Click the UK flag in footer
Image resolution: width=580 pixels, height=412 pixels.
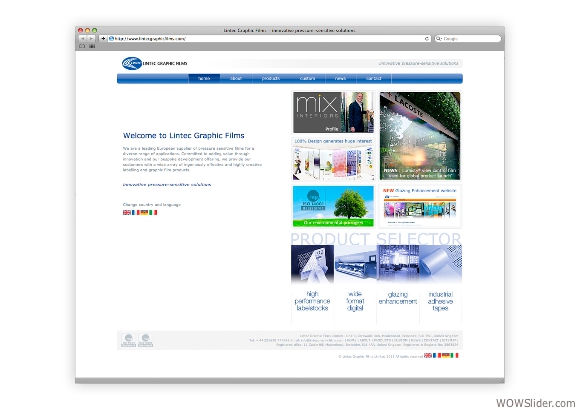[x=428, y=355]
